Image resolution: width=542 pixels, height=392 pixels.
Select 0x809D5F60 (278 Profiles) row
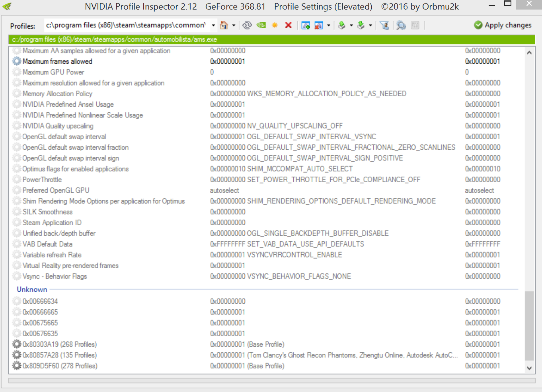coord(266,366)
